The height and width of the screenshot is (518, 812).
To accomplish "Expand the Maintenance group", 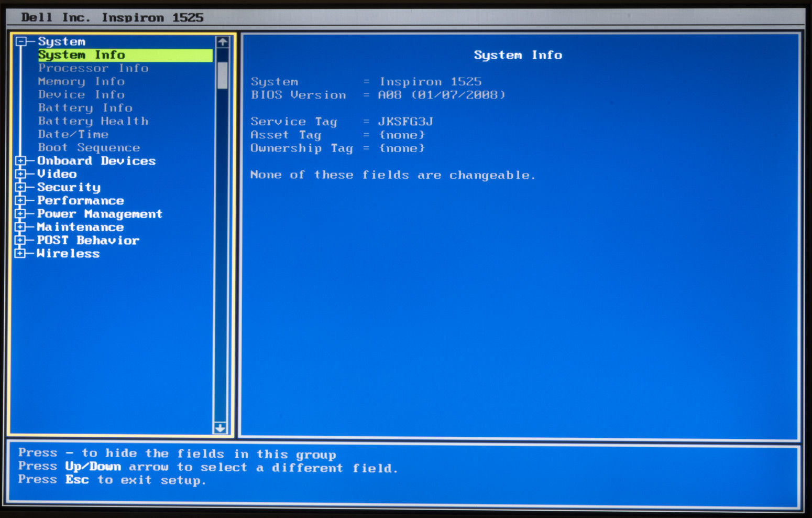I will 20,226.
